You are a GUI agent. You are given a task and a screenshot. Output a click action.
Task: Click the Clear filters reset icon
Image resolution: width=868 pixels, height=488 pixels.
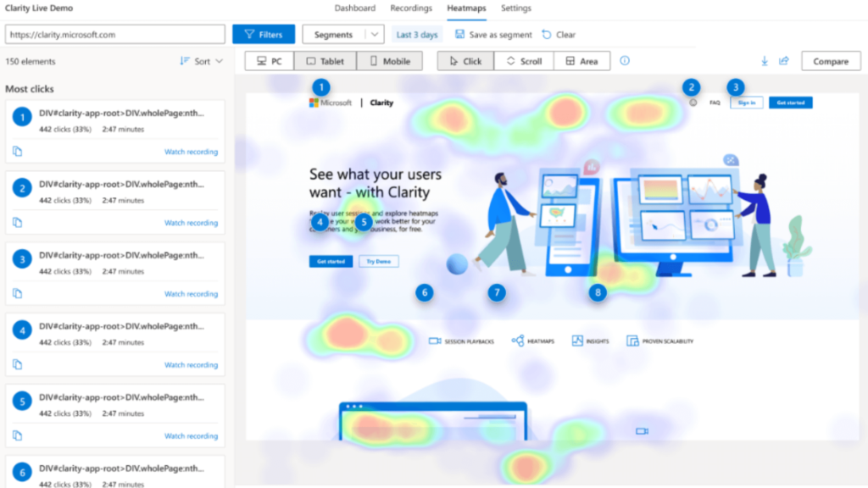point(546,35)
